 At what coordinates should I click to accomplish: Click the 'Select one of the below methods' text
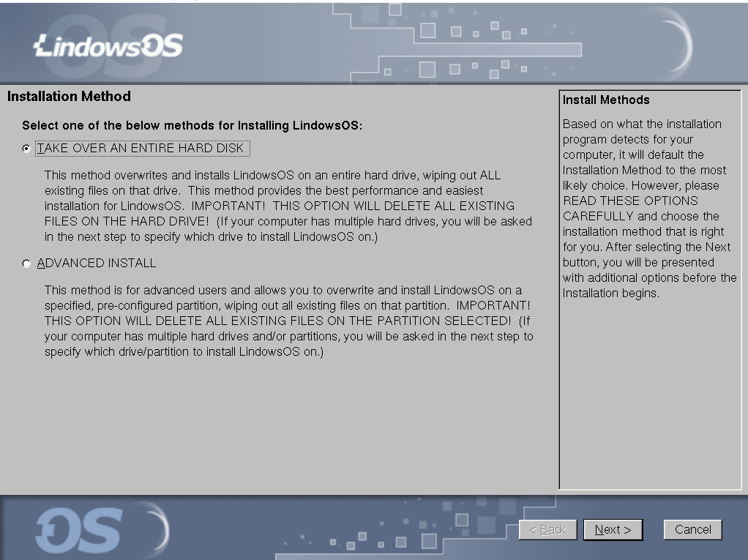(192, 125)
